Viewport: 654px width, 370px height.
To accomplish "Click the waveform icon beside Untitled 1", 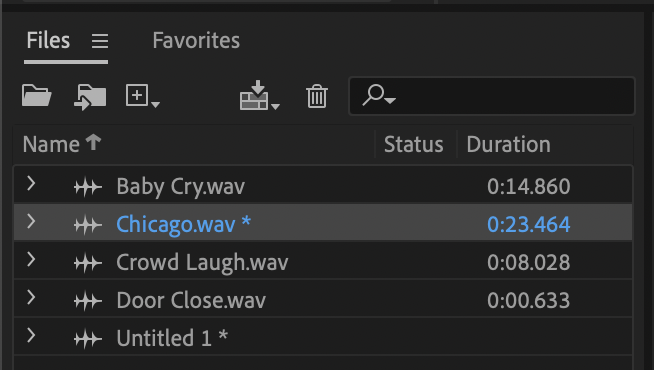I will (x=88, y=339).
